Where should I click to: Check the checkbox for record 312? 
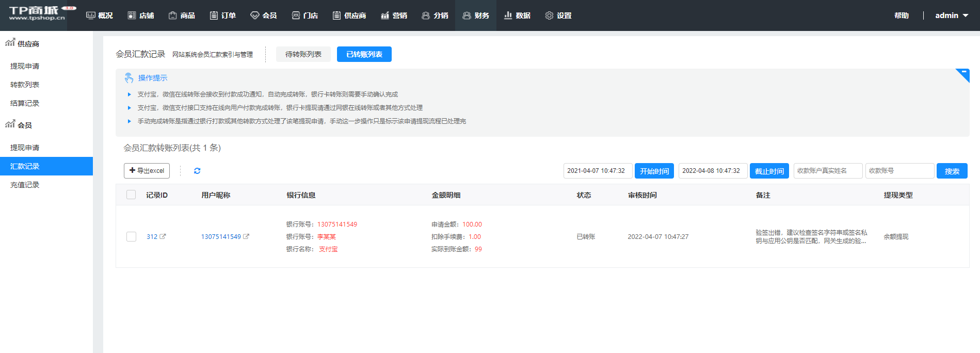(x=131, y=236)
